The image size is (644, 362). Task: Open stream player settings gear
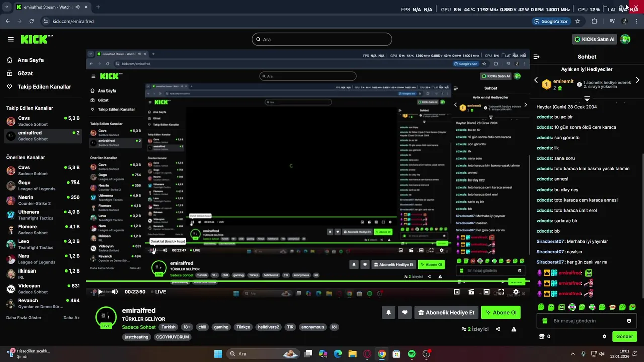(516, 292)
